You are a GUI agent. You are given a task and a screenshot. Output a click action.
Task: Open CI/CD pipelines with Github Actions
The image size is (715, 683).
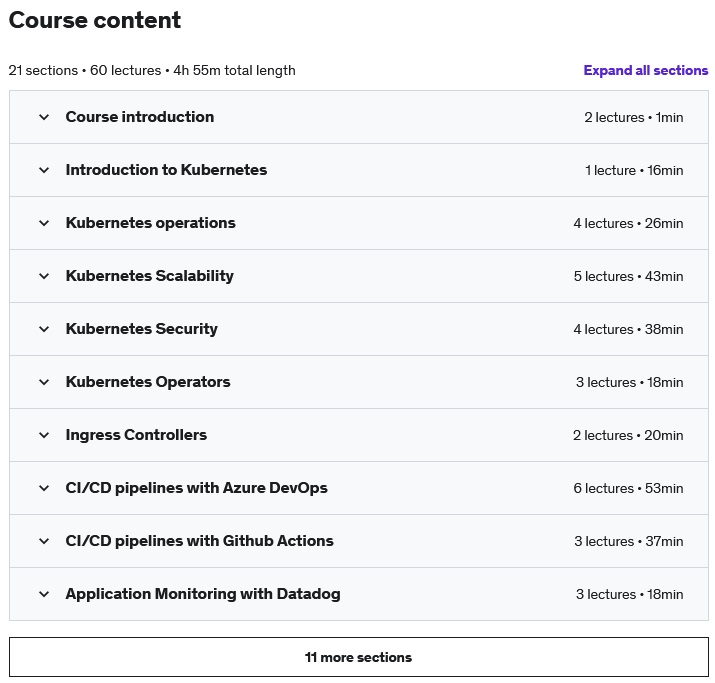point(200,541)
